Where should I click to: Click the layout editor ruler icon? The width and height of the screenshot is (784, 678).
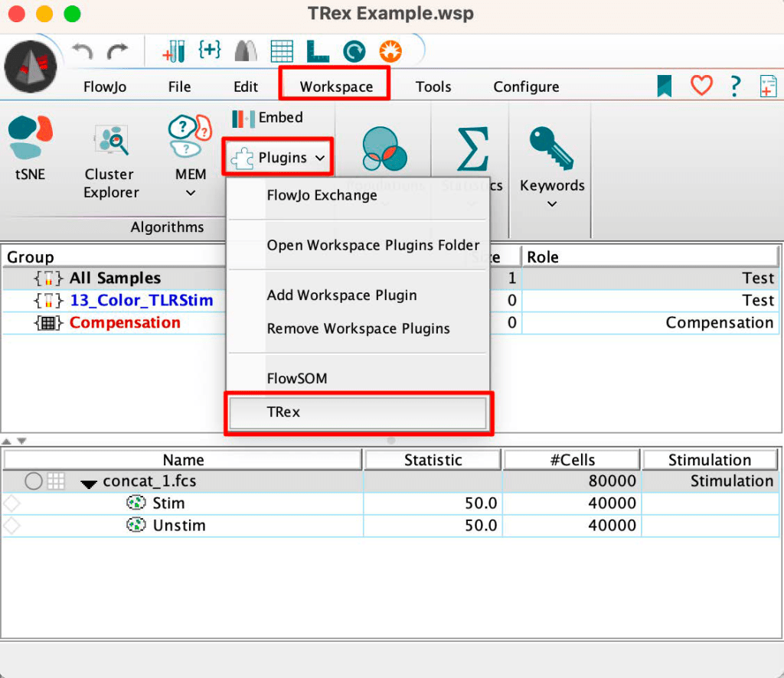(317, 51)
